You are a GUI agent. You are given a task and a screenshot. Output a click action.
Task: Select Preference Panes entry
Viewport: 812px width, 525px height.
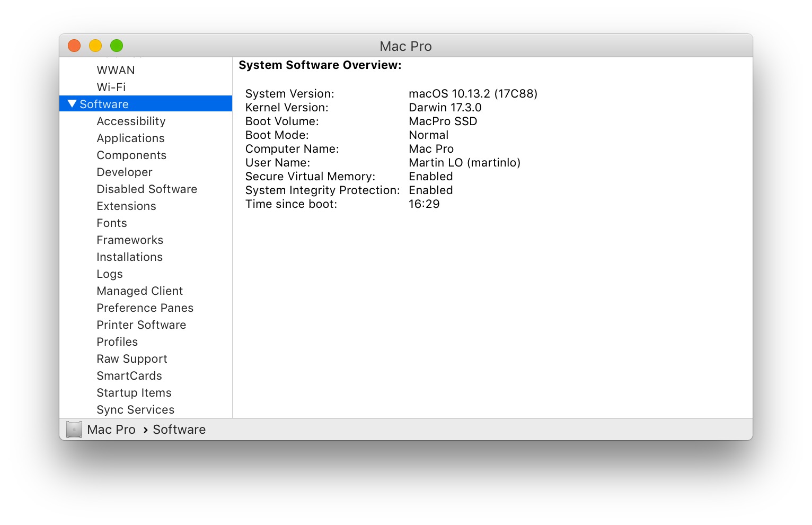click(x=145, y=308)
